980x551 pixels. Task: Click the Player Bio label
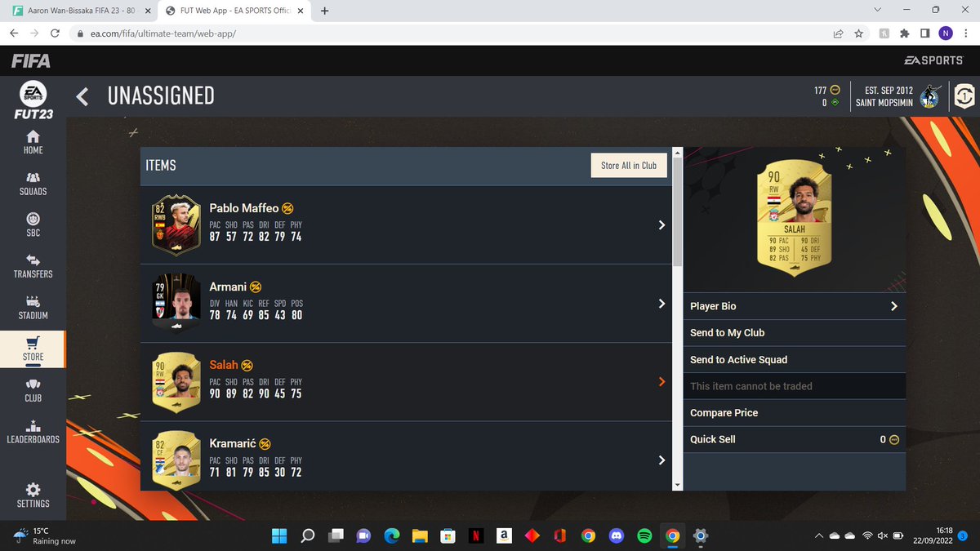coord(713,306)
